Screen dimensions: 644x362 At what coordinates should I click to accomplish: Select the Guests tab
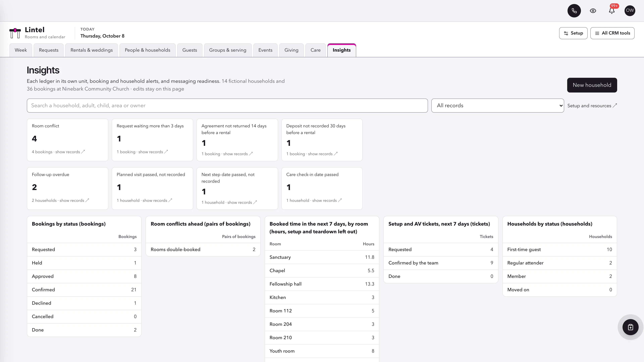tap(190, 50)
